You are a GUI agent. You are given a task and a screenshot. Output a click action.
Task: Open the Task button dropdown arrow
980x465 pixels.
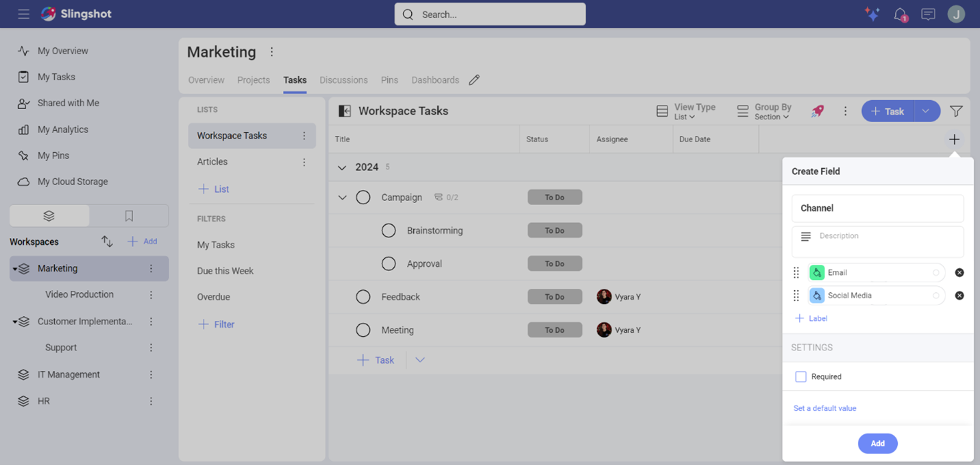click(926, 111)
